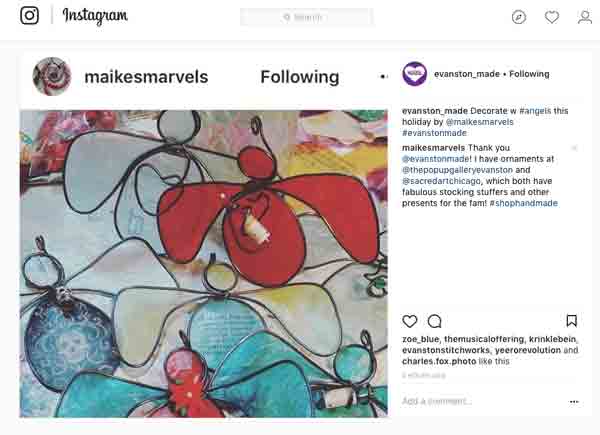Click the Instagram camera logo icon
Screen dimensions: 600x435
[30, 16]
